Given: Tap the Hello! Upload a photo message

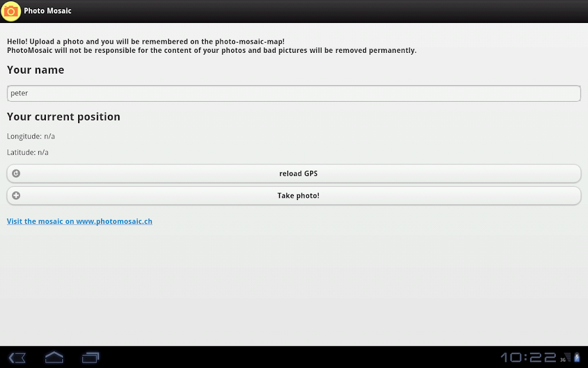Looking at the screenshot, I should pyautogui.click(x=145, y=42).
